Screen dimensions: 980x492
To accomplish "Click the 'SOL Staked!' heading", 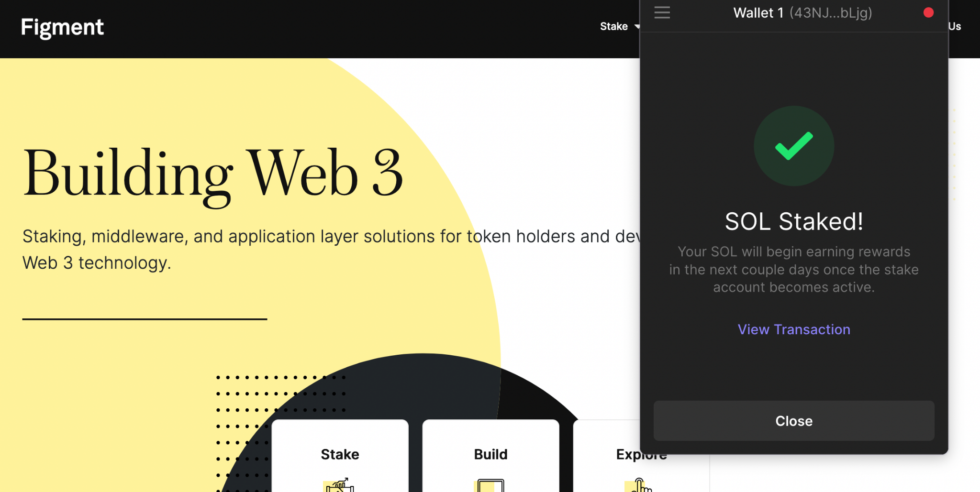I will (x=794, y=221).
